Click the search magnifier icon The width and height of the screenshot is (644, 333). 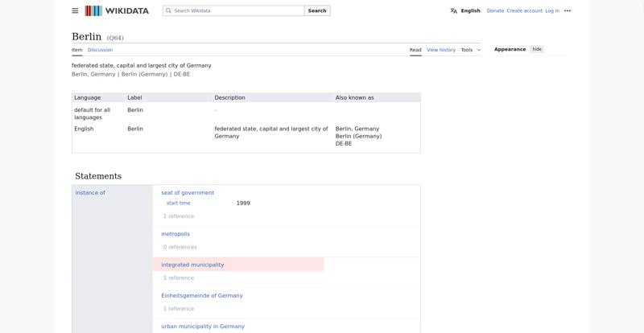click(168, 10)
